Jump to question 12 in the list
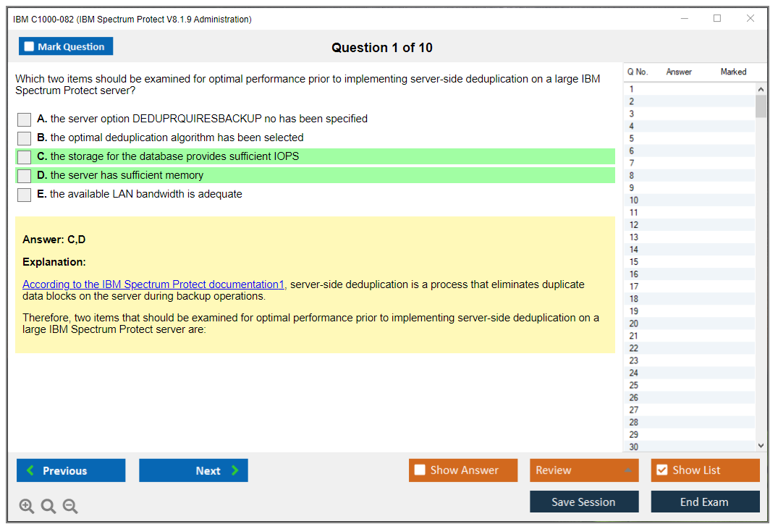This screenshot has width=778, height=532. point(634,225)
